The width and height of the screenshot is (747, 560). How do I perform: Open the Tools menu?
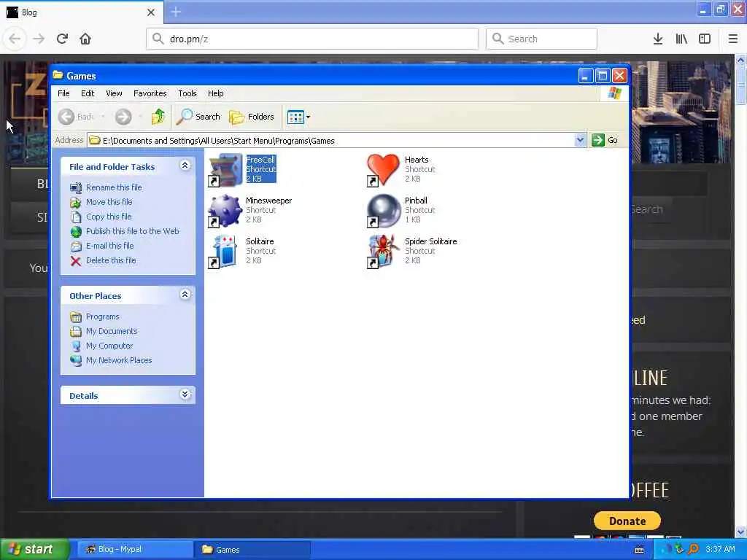click(x=187, y=93)
